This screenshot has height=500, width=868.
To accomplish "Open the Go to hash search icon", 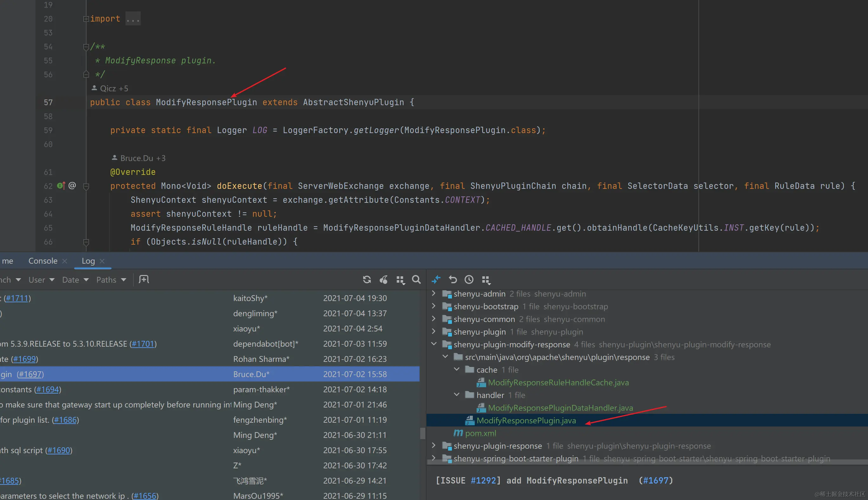I will [416, 279].
